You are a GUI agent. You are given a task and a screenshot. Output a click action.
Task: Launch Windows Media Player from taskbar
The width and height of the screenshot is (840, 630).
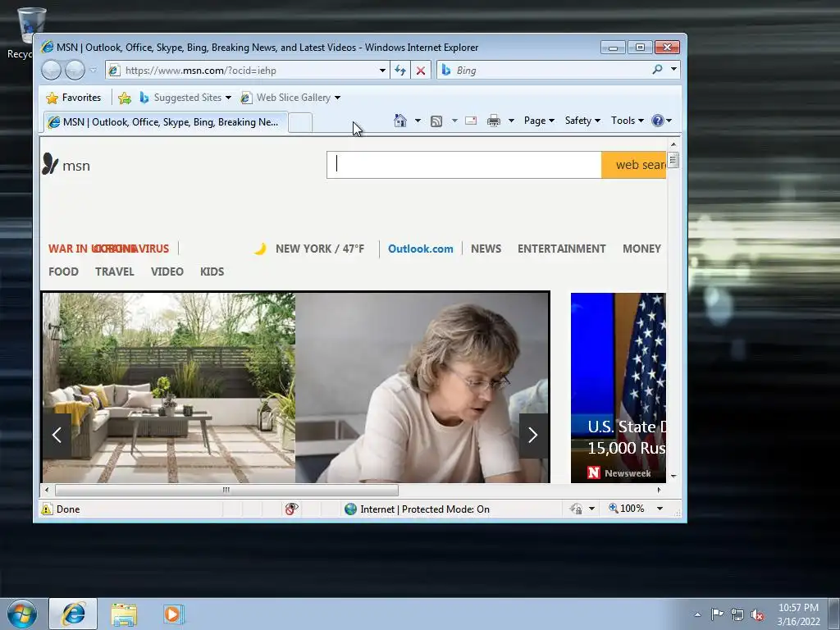pos(173,614)
